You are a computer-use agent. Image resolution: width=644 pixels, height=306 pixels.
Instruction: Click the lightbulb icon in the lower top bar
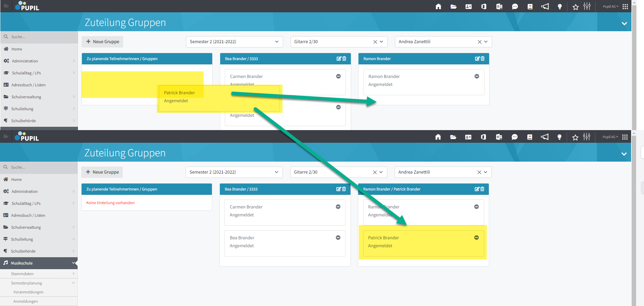click(559, 137)
